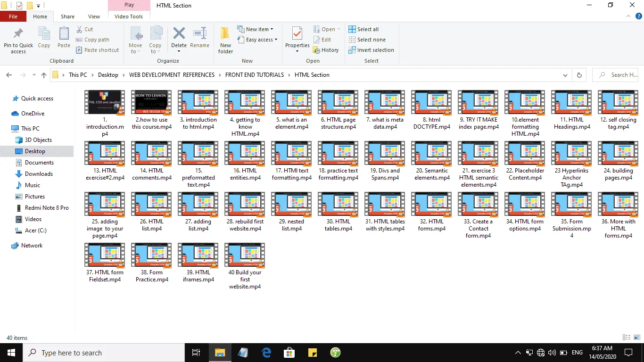This screenshot has height=362, width=644.
Task: Open the Copy to button
Action: pyautogui.click(x=155, y=41)
